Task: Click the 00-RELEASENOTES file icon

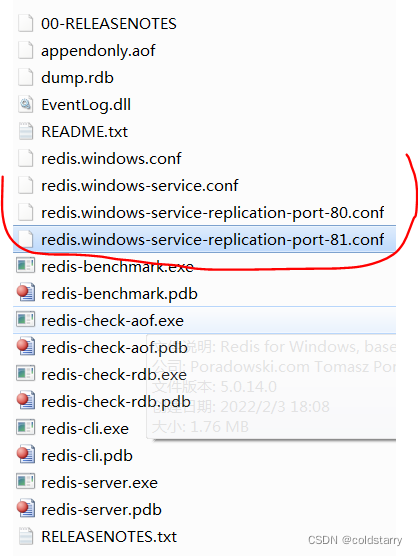Action: point(26,24)
